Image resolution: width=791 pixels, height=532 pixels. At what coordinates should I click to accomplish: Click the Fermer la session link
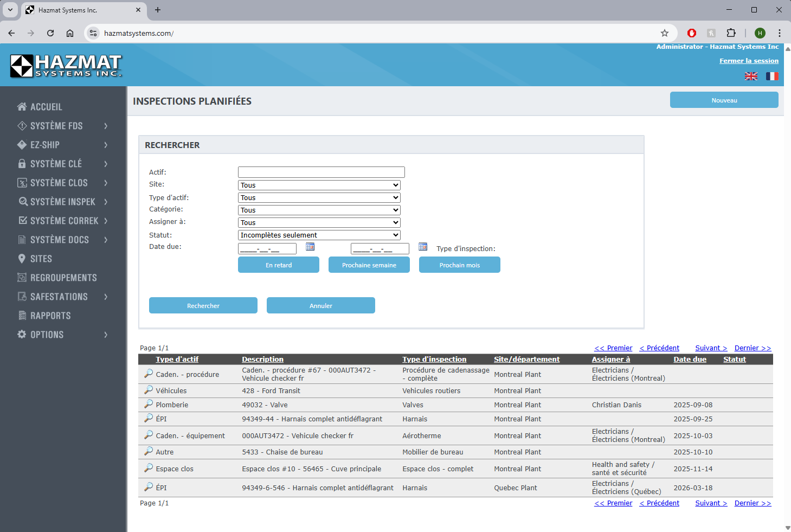click(x=749, y=61)
